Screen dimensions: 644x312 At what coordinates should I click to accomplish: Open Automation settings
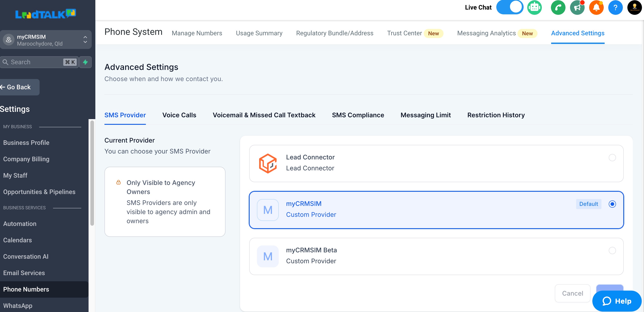(x=20, y=223)
